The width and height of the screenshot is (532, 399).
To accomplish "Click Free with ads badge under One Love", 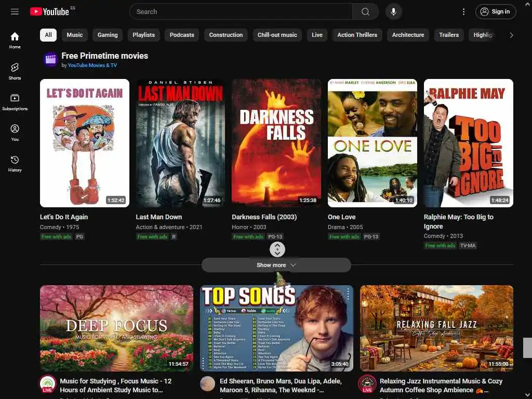I will coord(344,236).
